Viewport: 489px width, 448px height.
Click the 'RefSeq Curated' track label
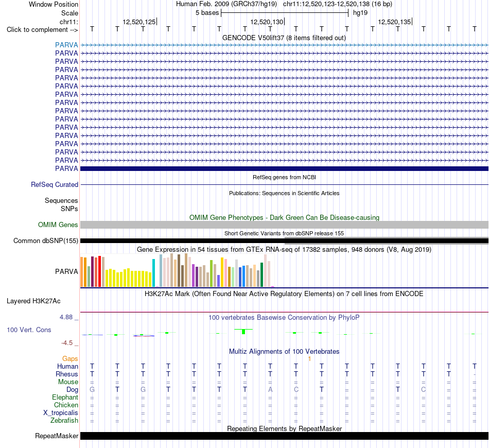click(55, 185)
